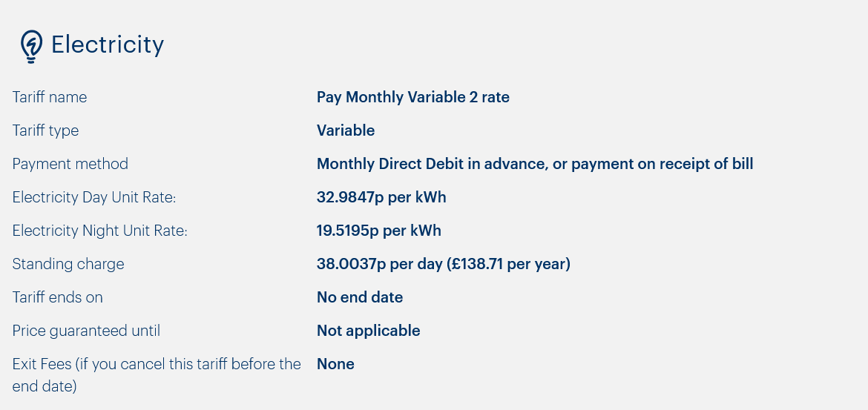Screen dimensions: 868x410
Task: Click Monthly Direct Debit in advance text
Action: [432, 164]
